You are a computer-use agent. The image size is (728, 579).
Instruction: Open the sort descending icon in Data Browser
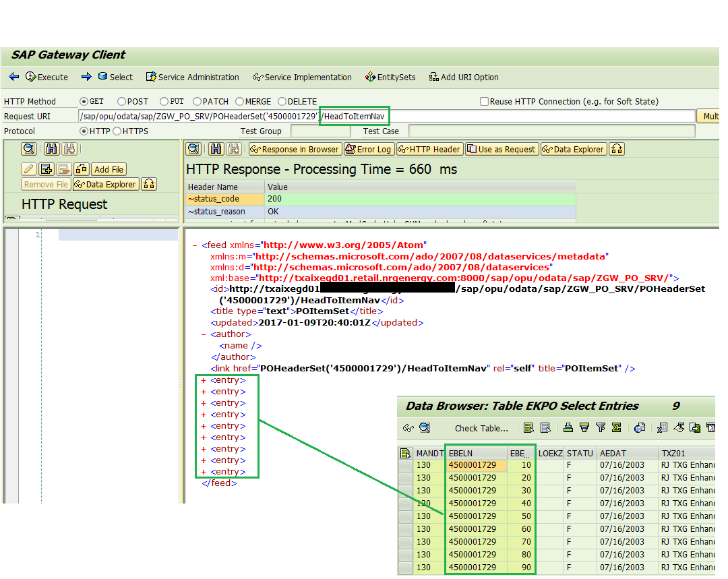click(586, 427)
